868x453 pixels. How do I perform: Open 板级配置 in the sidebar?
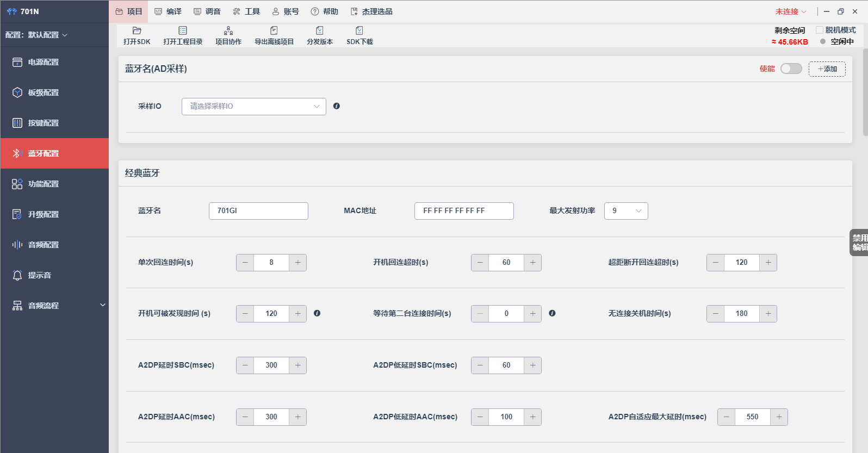54,92
